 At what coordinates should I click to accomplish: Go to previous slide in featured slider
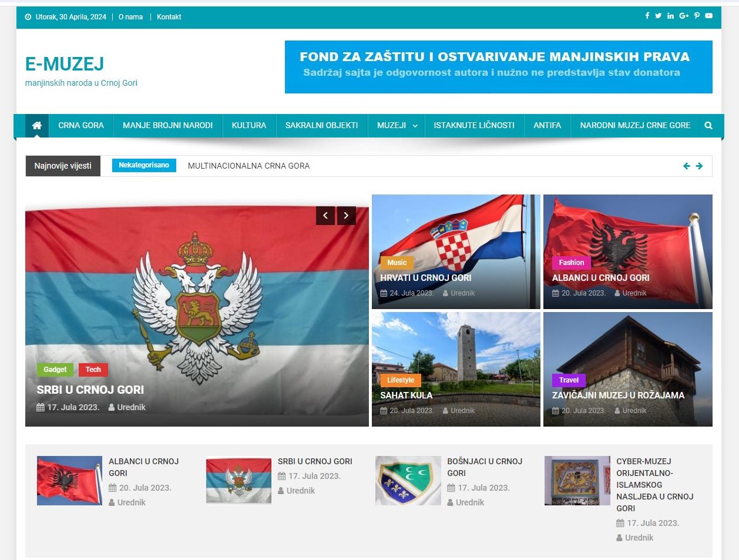(x=325, y=216)
